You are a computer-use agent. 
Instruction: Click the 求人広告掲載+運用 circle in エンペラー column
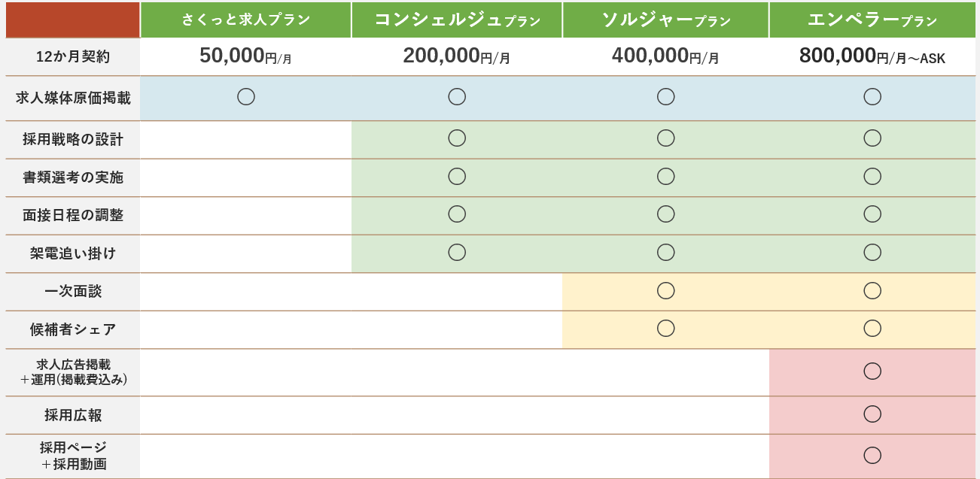pos(872,371)
